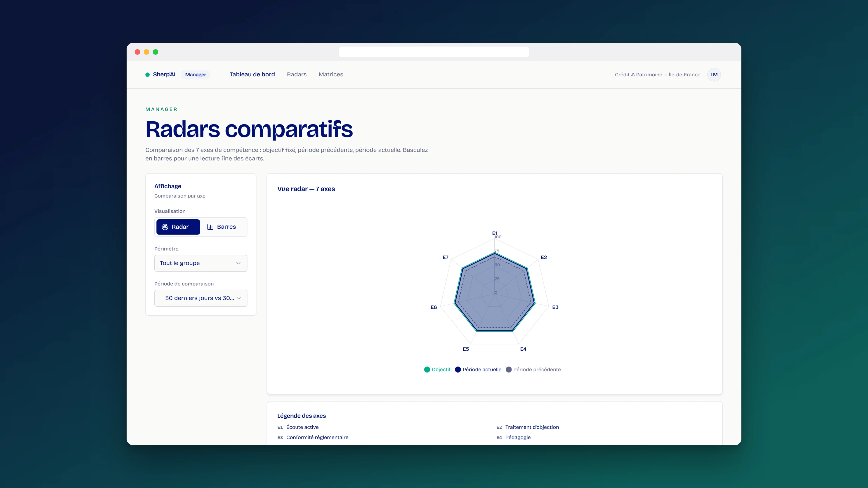Viewport: 868px width, 488px height.
Task: Click the E3 axis label on radar
Action: pos(555,307)
